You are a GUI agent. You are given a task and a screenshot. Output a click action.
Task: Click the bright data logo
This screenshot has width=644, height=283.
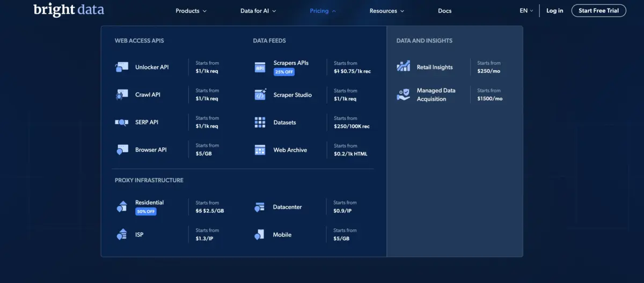(69, 10)
